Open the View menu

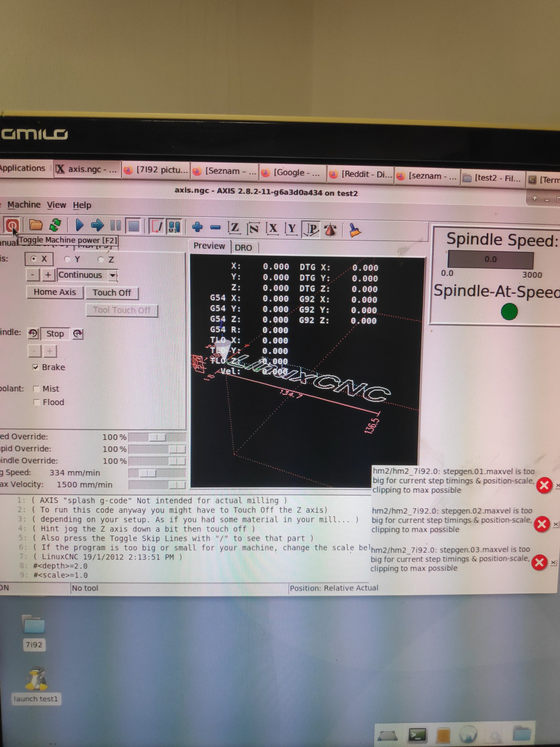(x=56, y=205)
